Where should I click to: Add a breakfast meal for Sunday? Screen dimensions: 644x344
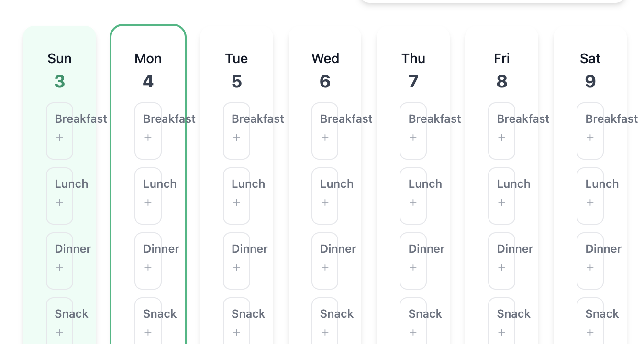tap(59, 138)
